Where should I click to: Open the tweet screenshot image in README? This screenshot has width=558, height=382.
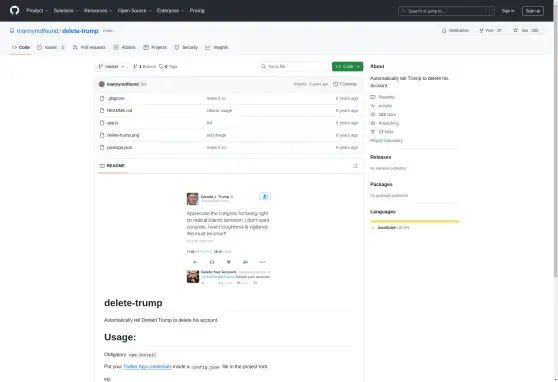228,238
